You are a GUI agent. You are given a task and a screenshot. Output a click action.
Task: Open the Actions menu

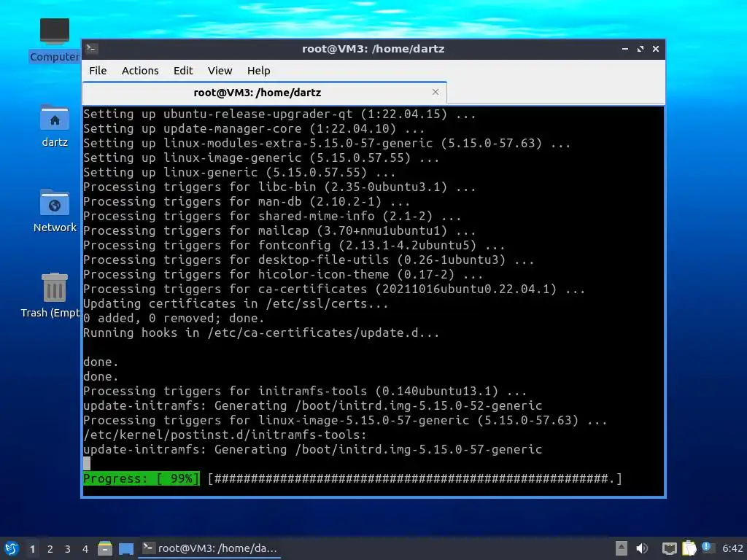[140, 71]
